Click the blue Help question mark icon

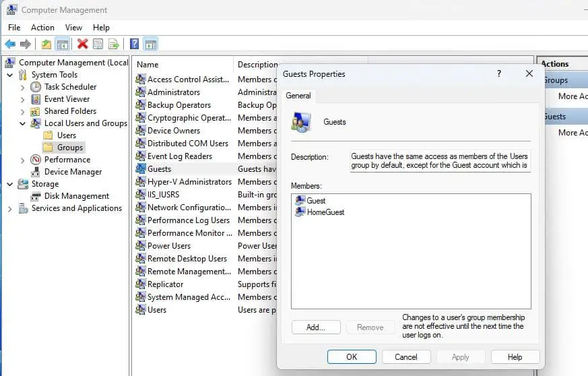point(135,44)
